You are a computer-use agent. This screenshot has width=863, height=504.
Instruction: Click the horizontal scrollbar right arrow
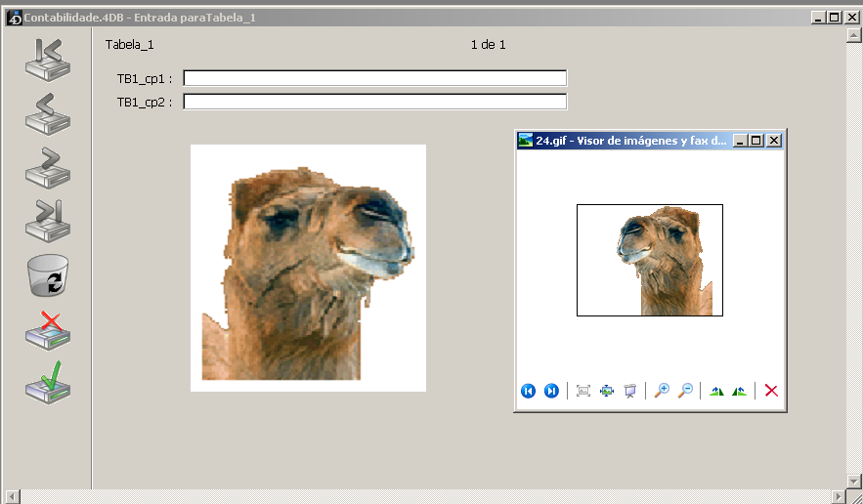pos(839,496)
